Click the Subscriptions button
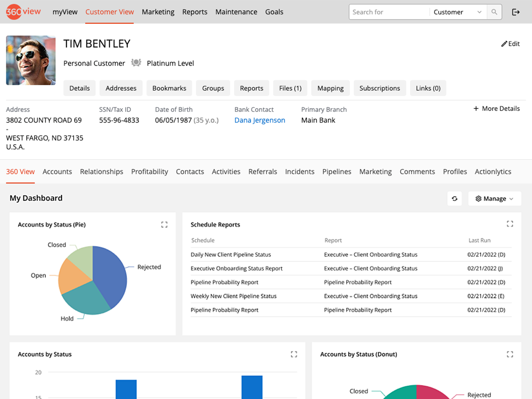 click(x=380, y=88)
